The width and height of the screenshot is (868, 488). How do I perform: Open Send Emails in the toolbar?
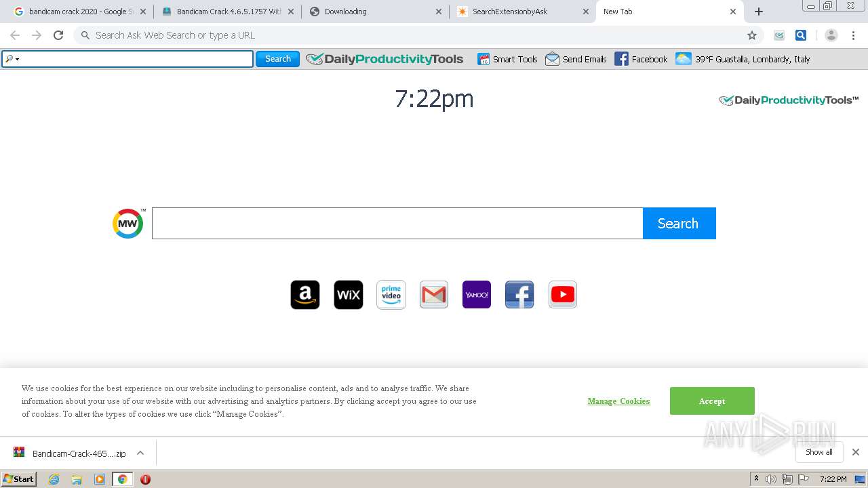[576, 59]
